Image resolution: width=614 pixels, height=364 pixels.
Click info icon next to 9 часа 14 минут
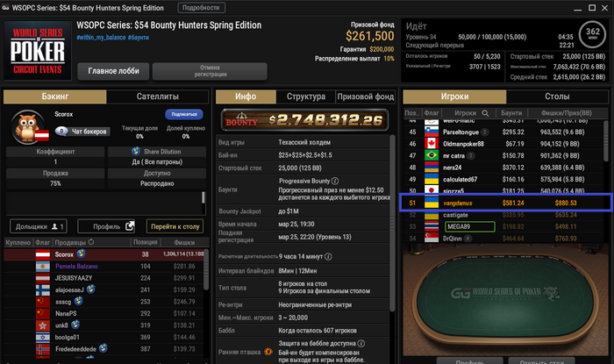(x=329, y=256)
